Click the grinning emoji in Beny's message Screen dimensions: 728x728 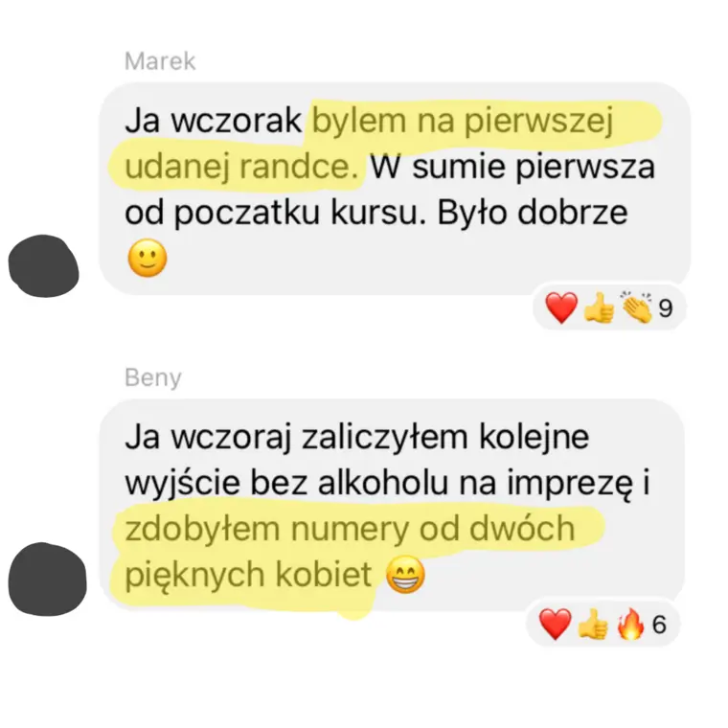[x=405, y=576]
